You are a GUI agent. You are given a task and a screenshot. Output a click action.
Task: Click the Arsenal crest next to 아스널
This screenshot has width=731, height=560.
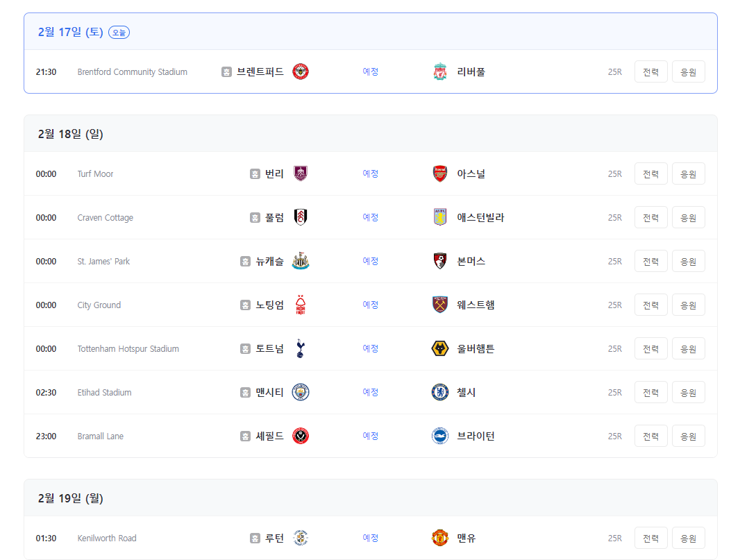(x=439, y=173)
